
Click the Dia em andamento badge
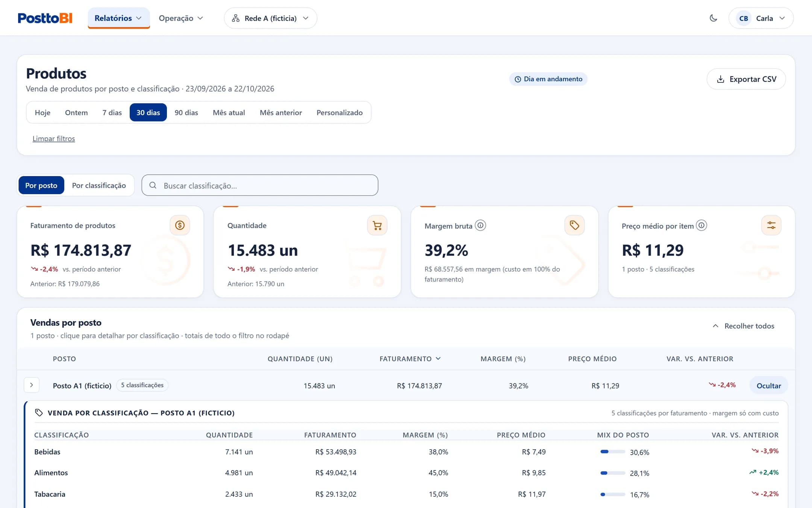click(x=548, y=79)
